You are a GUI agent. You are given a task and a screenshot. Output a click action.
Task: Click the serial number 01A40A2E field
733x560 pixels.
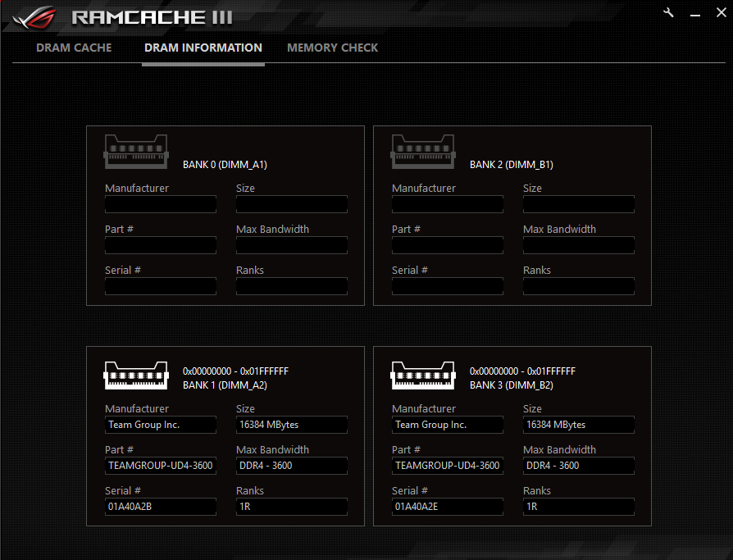point(448,508)
